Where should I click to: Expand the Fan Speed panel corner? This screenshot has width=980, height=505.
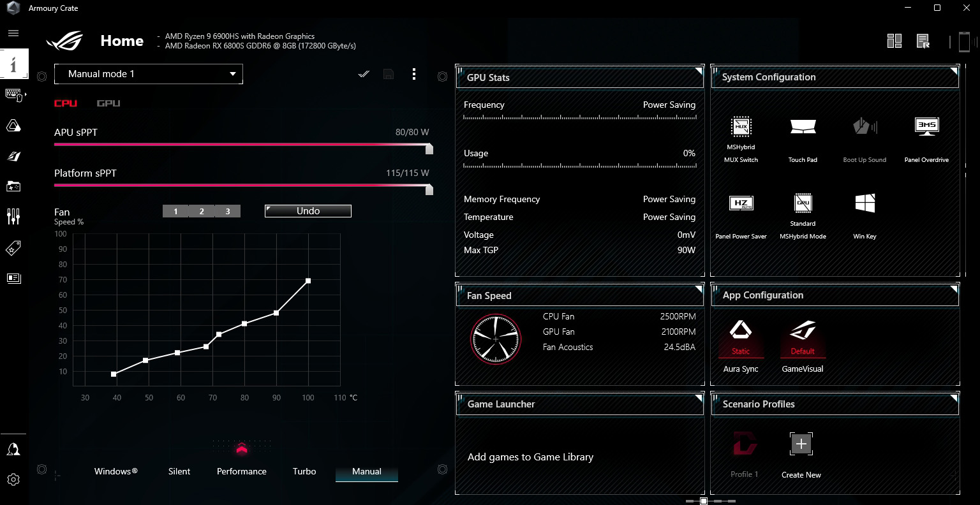[x=699, y=289]
